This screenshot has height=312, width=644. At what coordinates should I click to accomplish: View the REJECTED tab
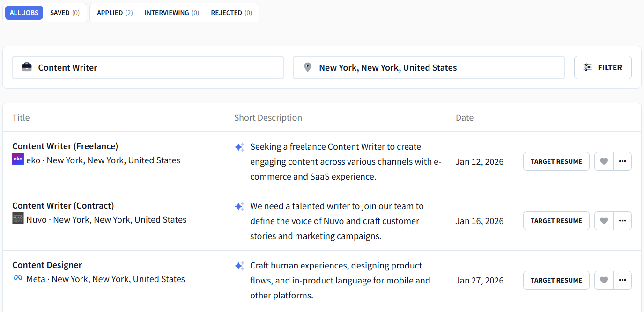coord(231,13)
